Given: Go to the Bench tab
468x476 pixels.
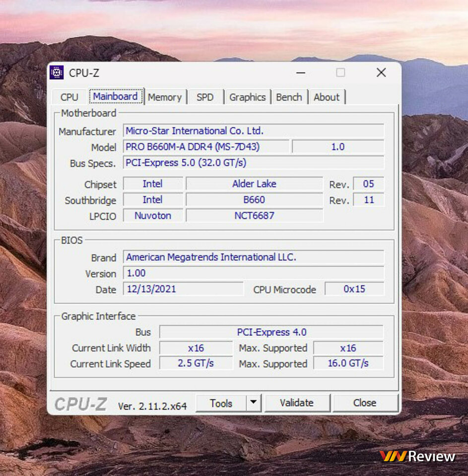Looking at the screenshot, I should coord(289,97).
